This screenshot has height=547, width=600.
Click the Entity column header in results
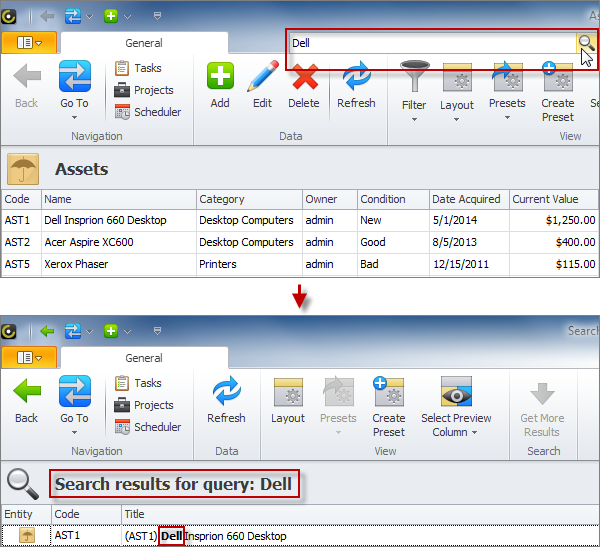(x=26, y=514)
